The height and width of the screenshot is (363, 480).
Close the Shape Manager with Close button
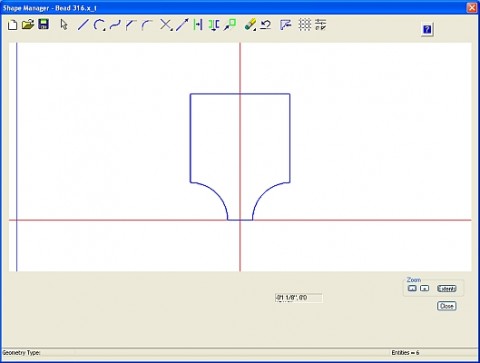tap(447, 306)
